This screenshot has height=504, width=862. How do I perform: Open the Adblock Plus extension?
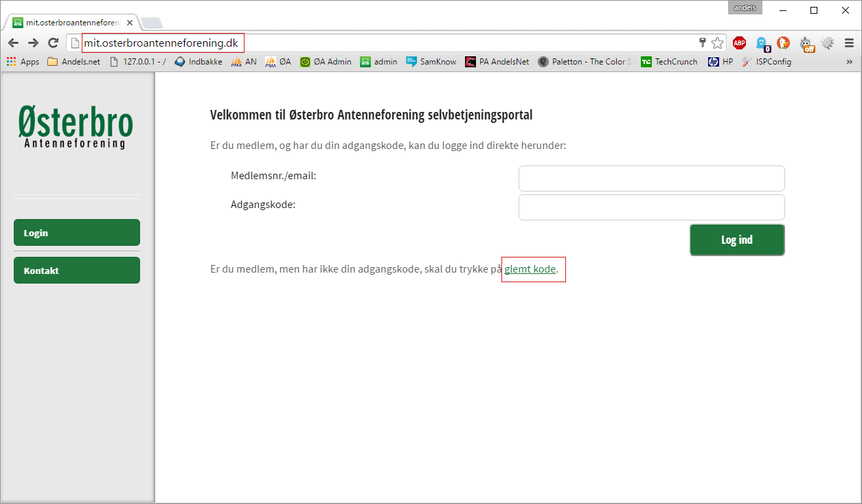pos(739,43)
